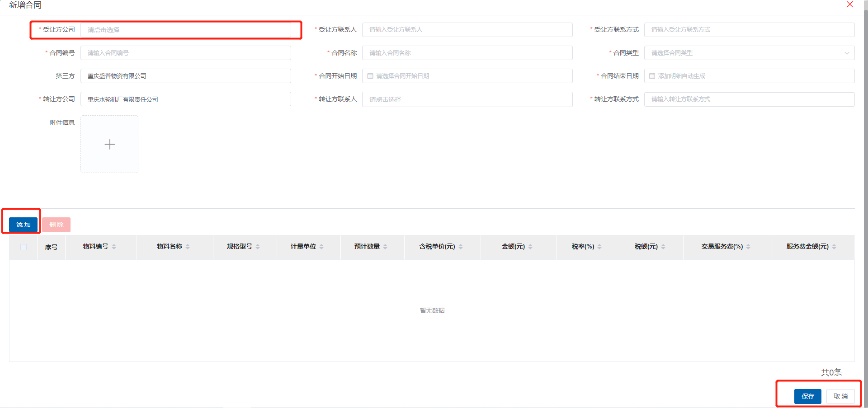Screen dimensions: 868x408
Task: Click the 添加 button
Action: [23, 225]
